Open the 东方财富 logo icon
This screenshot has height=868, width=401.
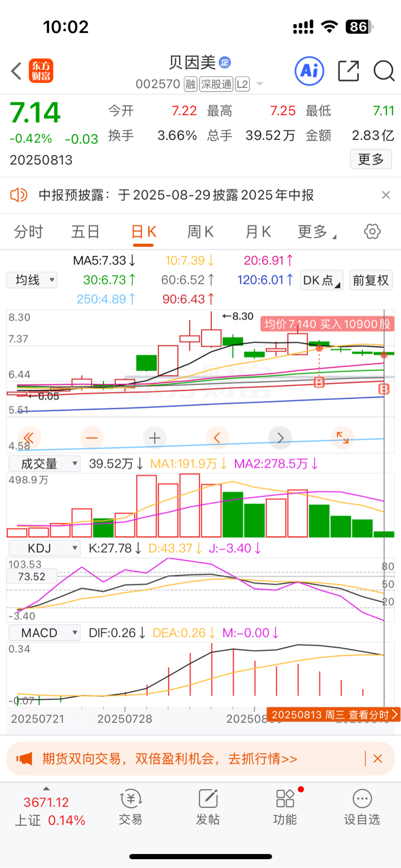[41, 71]
